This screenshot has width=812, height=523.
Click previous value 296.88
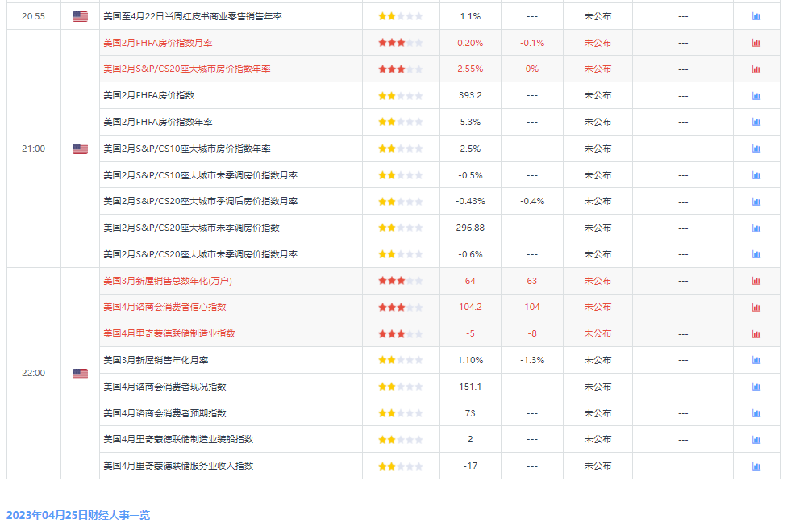point(470,228)
